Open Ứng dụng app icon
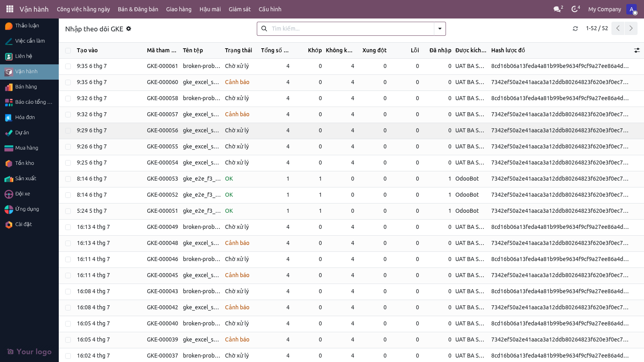This screenshot has width=644, height=362. (9, 209)
